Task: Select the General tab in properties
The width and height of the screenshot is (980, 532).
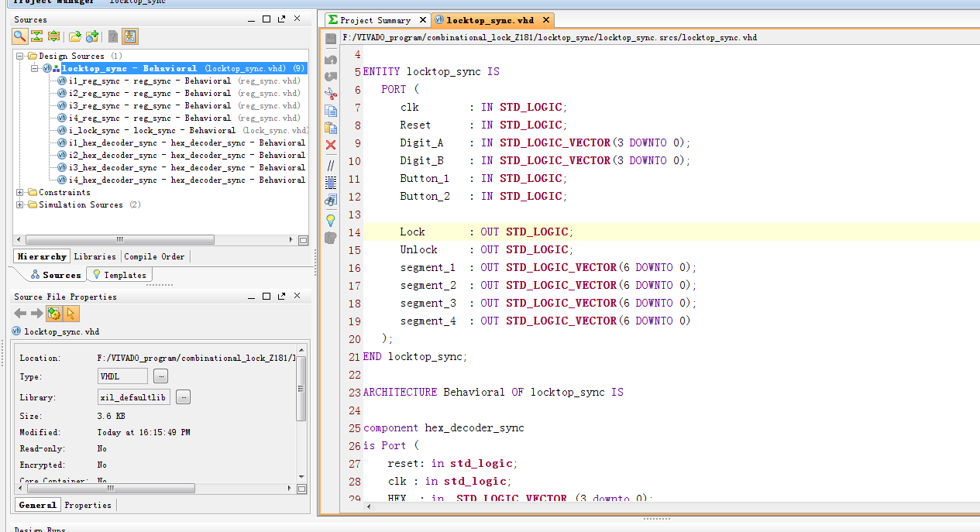Action: click(x=37, y=505)
